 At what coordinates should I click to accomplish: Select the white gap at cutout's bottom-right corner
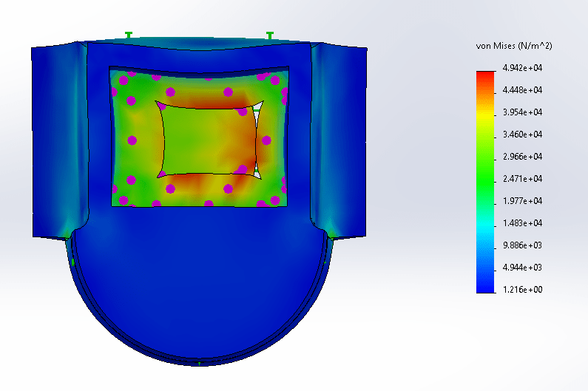coord(257,174)
